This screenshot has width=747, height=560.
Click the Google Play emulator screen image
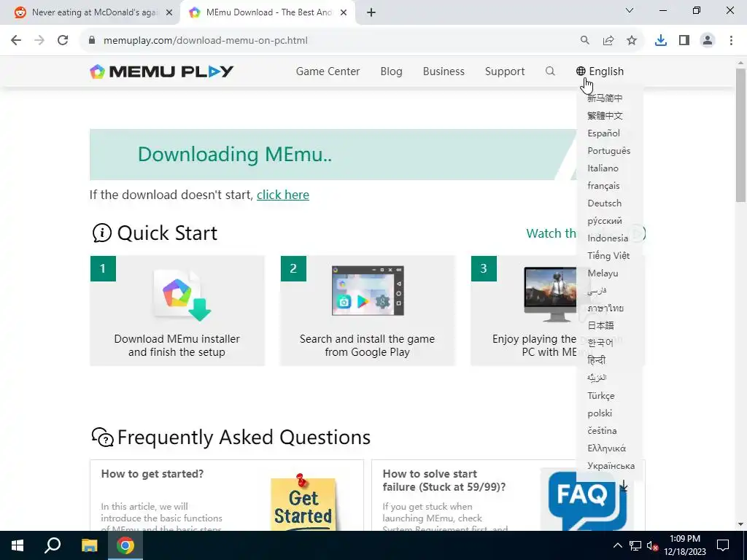click(x=368, y=290)
